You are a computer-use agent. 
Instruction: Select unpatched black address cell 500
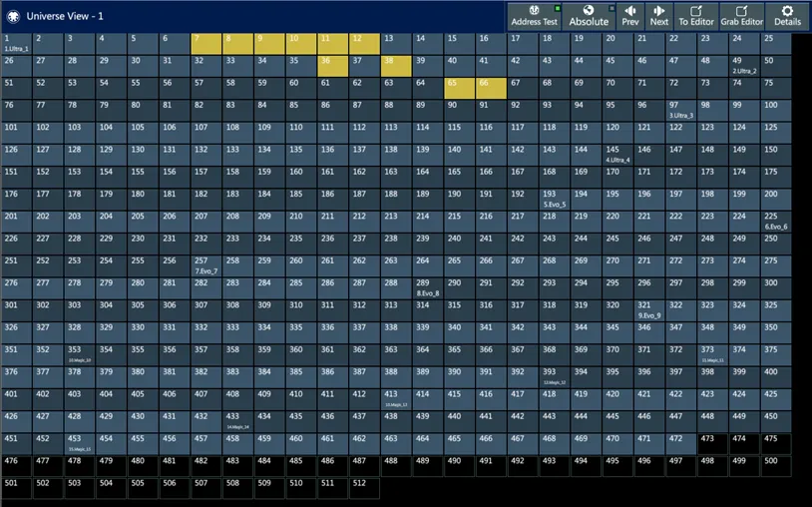[x=776, y=467]
